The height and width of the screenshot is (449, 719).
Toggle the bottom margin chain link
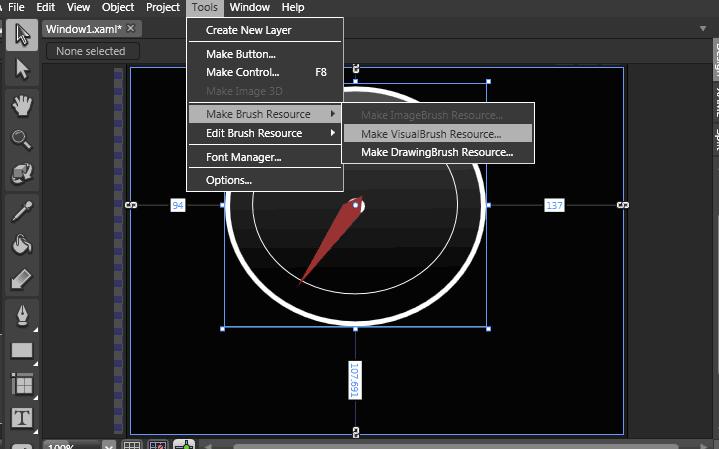coord(355,432)
